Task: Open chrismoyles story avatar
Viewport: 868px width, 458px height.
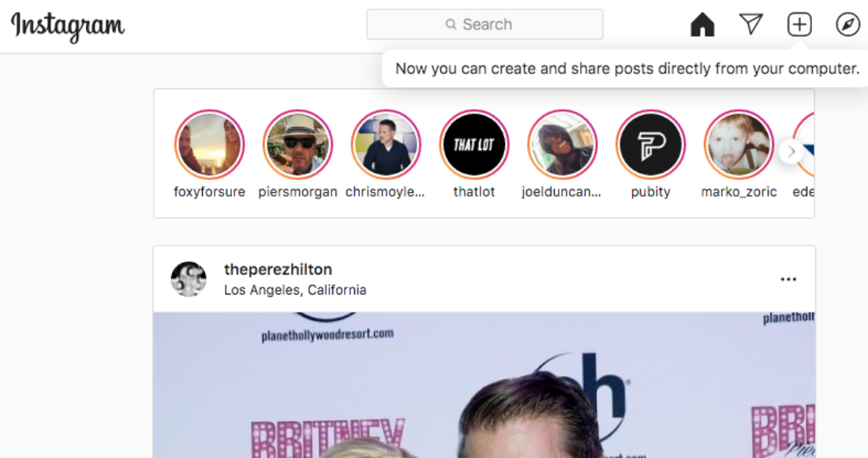Action: click(x=386, y=144)
